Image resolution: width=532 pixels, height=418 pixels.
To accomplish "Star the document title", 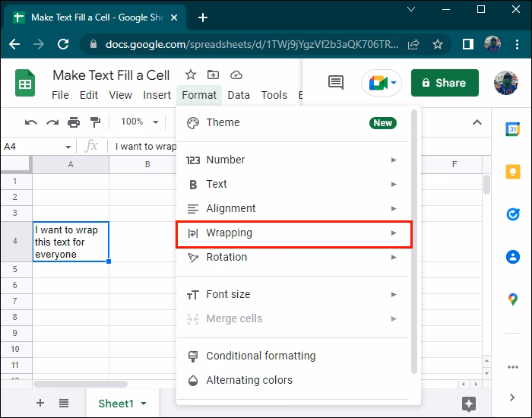I will pos(191,74).
